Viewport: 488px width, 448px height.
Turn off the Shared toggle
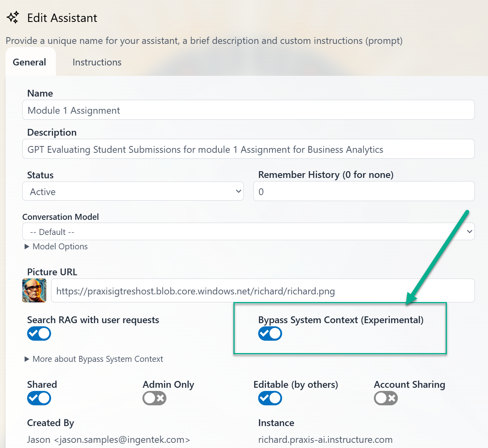39,398
